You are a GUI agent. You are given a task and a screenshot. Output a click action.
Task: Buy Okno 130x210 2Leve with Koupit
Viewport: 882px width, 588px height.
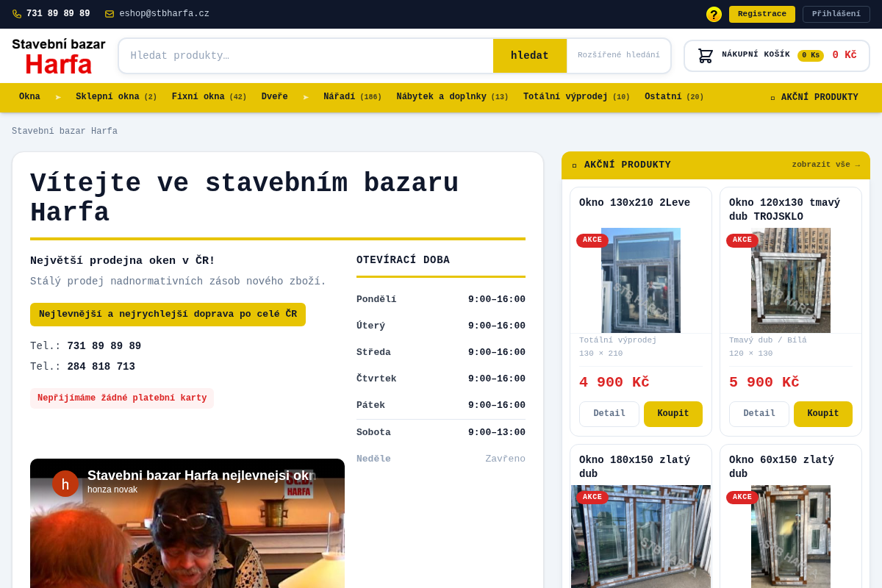[673, 414]
